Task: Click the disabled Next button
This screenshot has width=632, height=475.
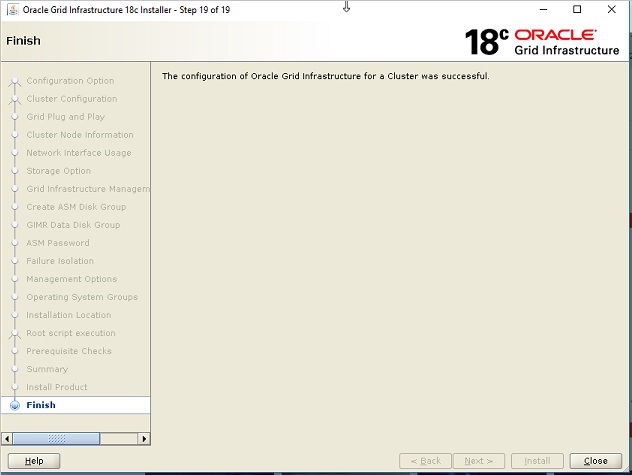Action: [x=478, y=461]
